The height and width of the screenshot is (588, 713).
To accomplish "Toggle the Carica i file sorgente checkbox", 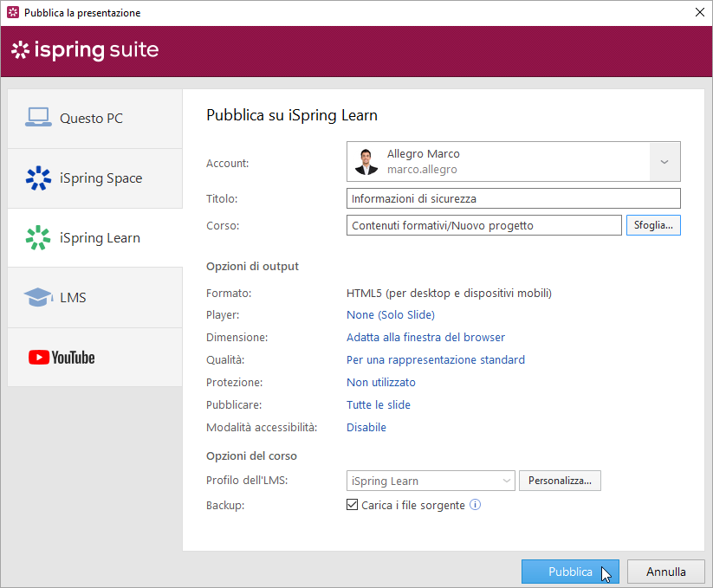I will pyautogui.click(x=353, y=505).
